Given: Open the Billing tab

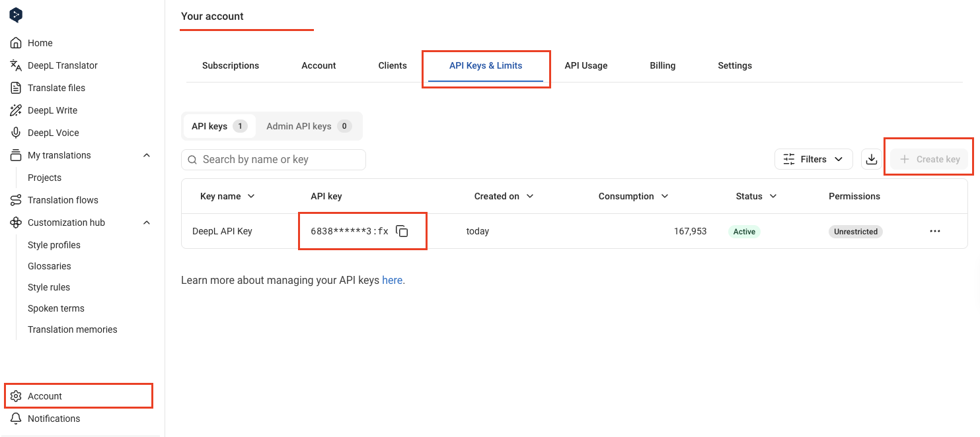Looking at the screenshot, I should [662, 65].
